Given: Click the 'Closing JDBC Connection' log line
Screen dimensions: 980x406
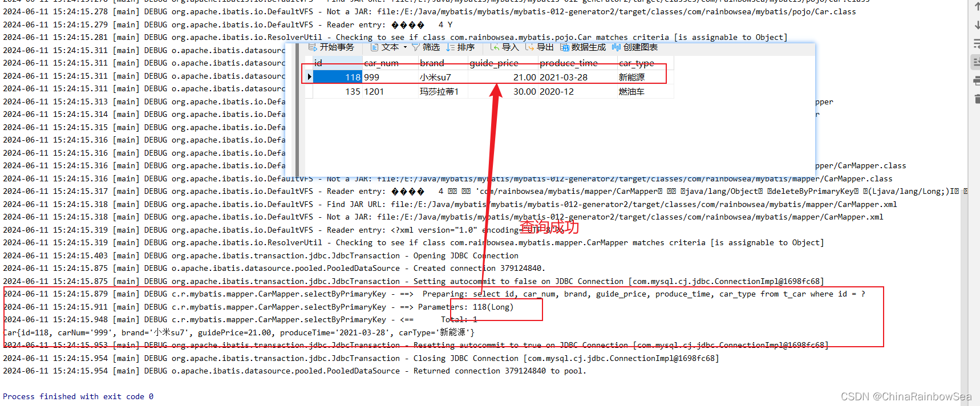Looking at the screenshot, I should point(361,358).
